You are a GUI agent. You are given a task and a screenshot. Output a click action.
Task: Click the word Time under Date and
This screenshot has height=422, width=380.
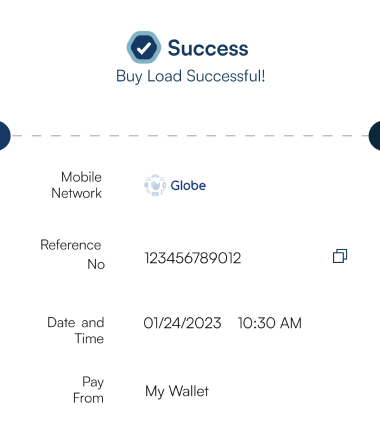pos(89,339)
